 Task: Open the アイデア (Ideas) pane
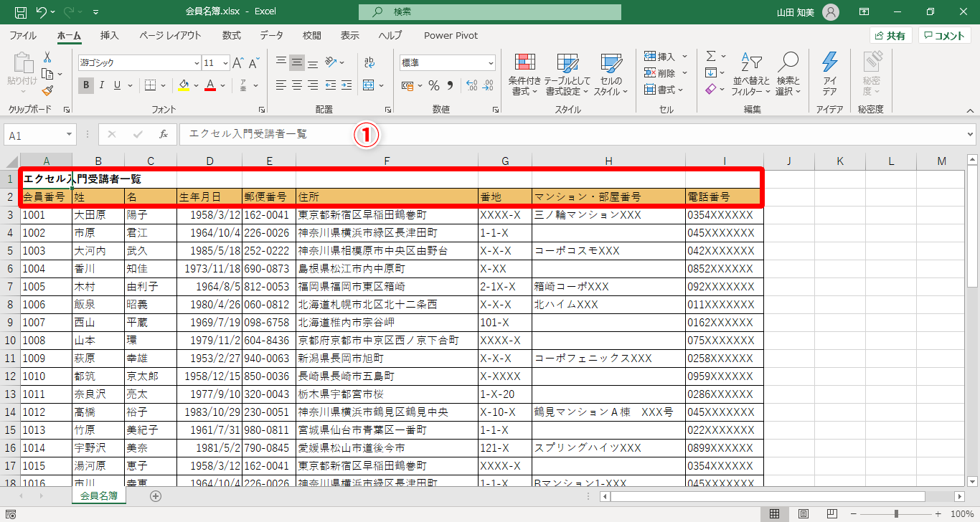click(830, 74)
